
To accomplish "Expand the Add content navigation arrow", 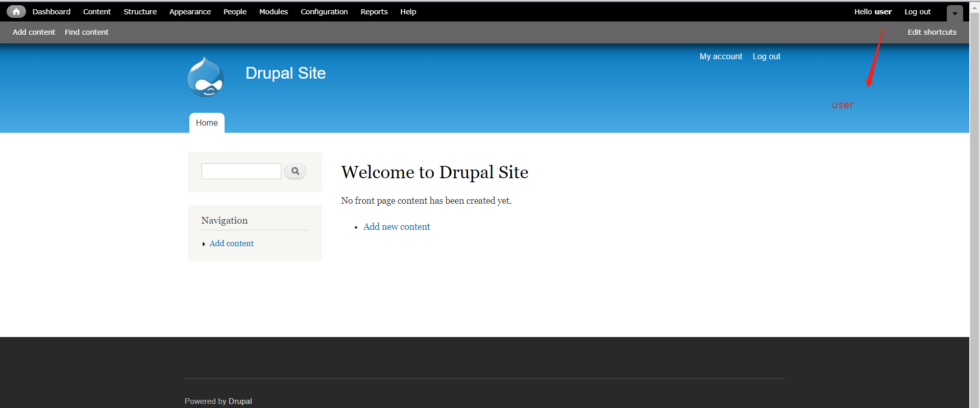I will click(x=204, y=244).
